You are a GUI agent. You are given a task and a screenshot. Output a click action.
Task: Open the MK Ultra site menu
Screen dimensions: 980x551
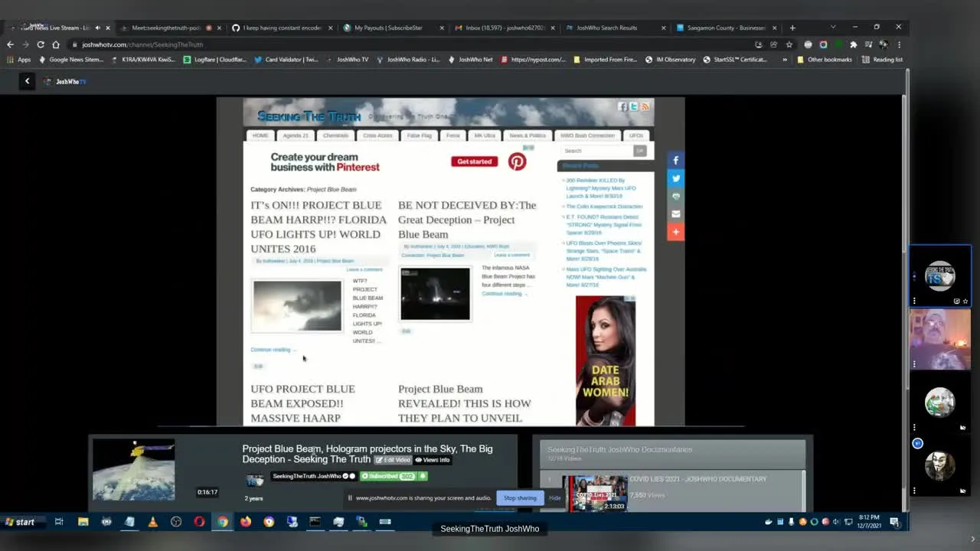pos(485,135)
